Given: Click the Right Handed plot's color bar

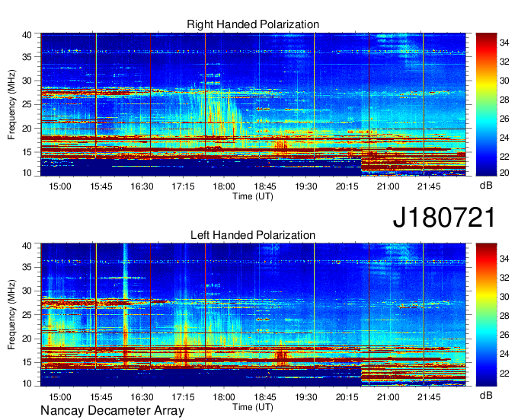Looking at the screenshot, I should click(486, 104).
